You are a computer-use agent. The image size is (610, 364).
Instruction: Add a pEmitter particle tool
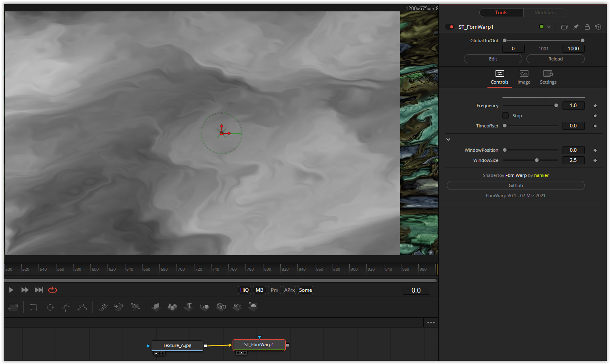click(103, 307)
